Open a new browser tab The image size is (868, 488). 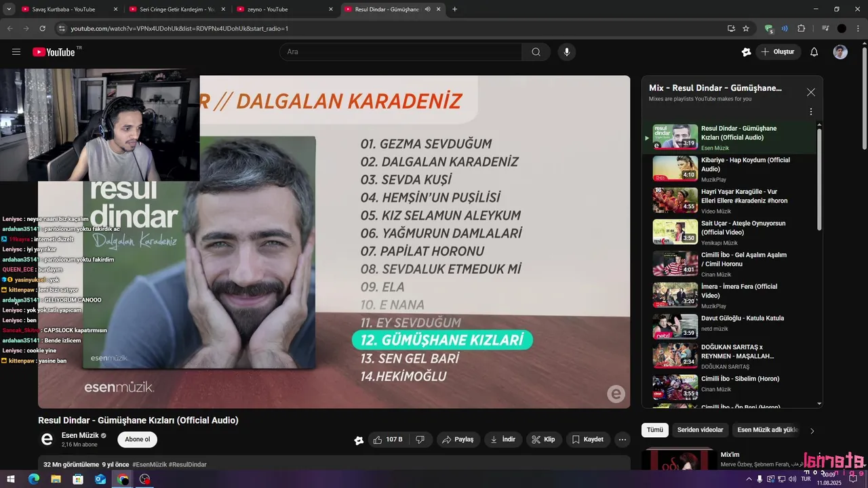(x=454, y=9)
